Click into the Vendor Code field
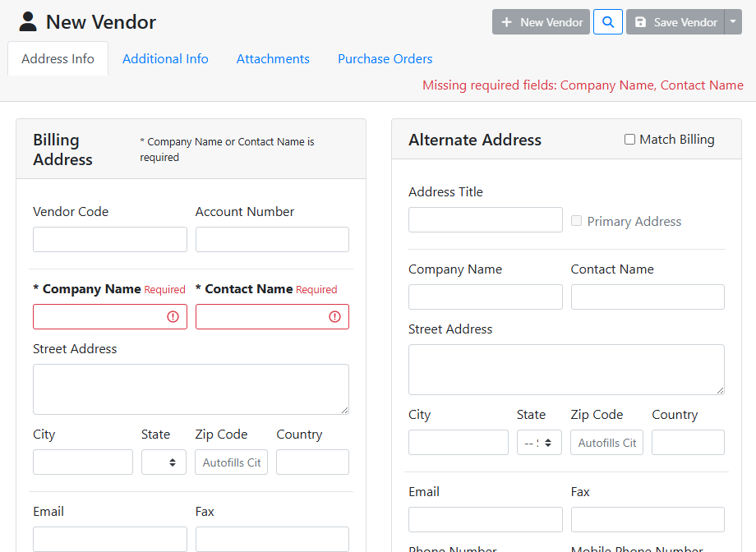 tap(110, 240)
